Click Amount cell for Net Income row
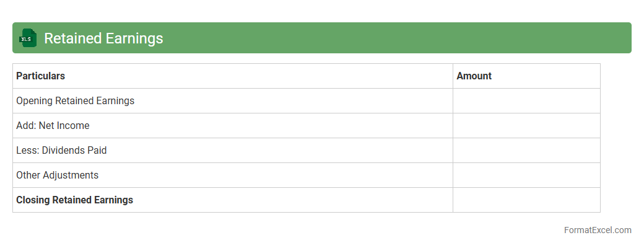Viewport: 644px width, 248px height. coord(526,125)
